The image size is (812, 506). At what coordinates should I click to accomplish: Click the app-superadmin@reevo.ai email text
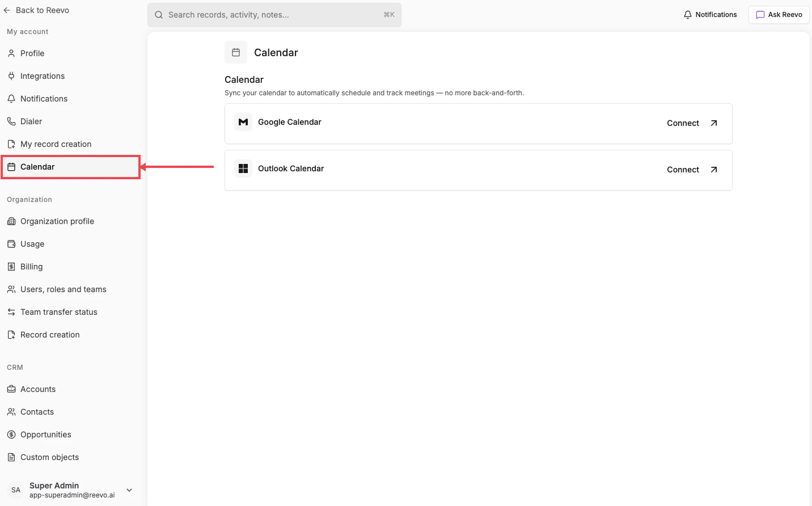tap(72, 495)
